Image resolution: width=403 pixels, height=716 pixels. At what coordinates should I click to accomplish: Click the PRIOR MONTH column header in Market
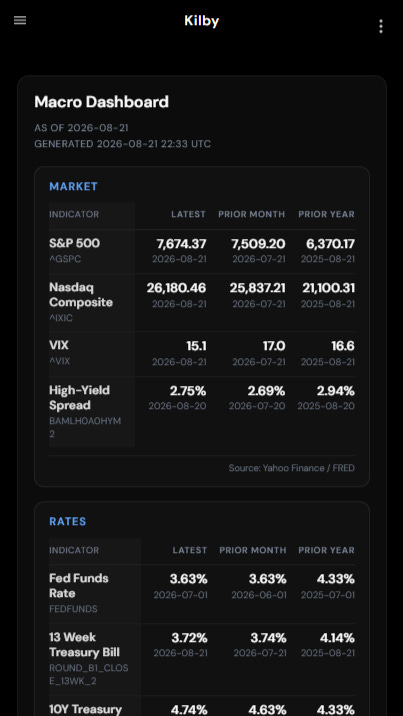(x=251, y=214)
